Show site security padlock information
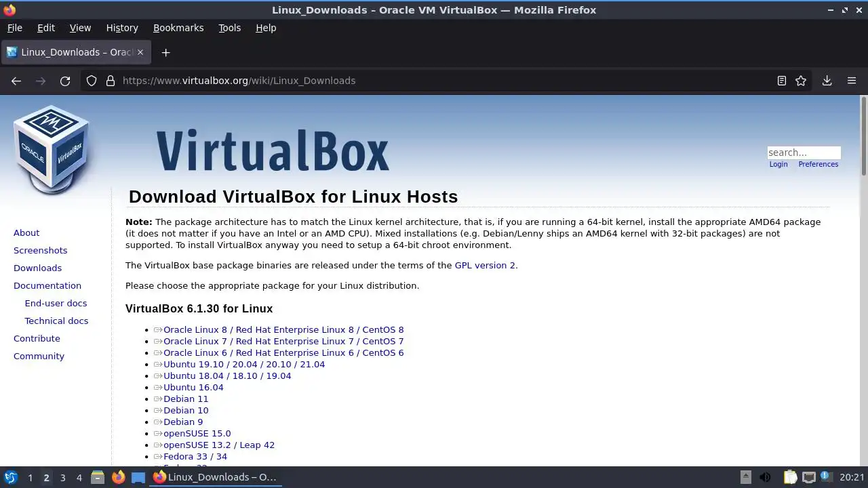868x488 pixels. (111, 81)
